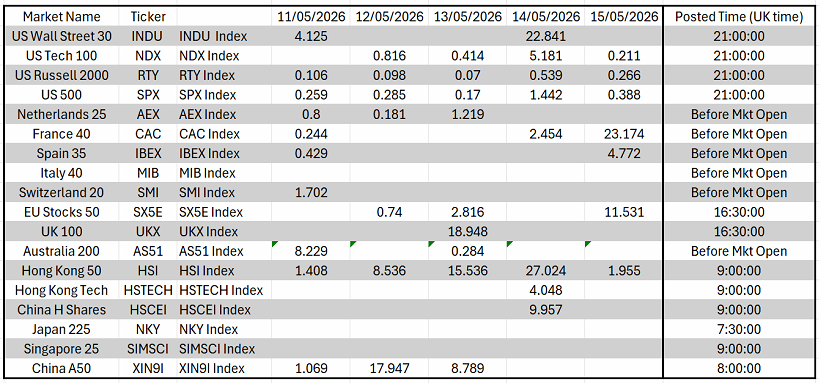Screen dimensions: 819x383
Task: Select the value 0.388 in SPX row
Action: pyautogui.click(x=624, y=95)
